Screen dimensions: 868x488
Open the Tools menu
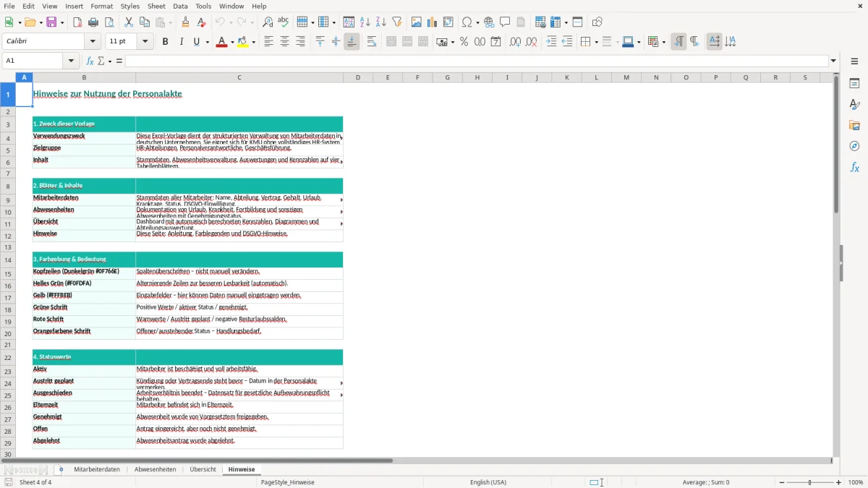click(x=203, y=6)
